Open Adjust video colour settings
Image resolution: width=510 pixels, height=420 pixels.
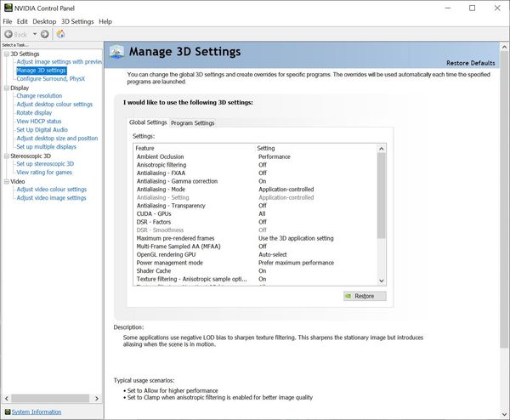click(52, 189)
